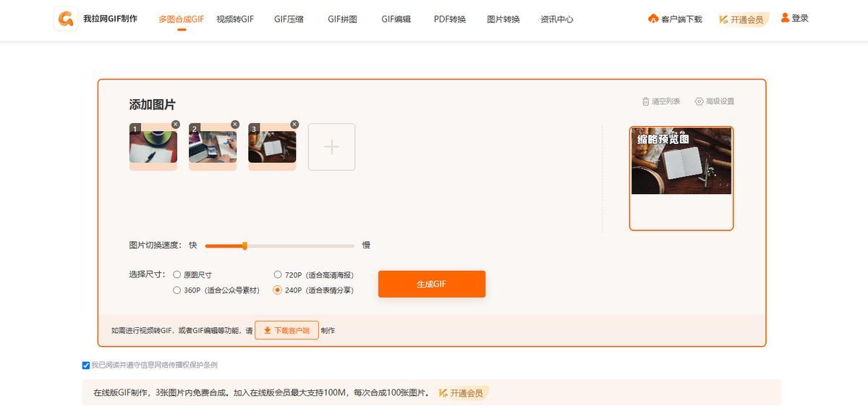Remove image 2 with its X icon
Viewport: 868px width, 417px height.
(x=235, y=125)
